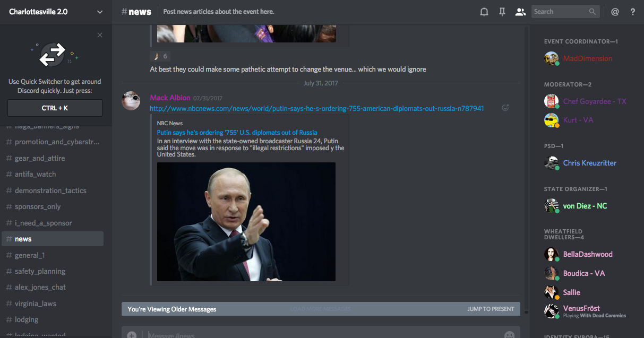Click the upload attachment plus button
Screen dimensions: 644x338
(132, 335)
